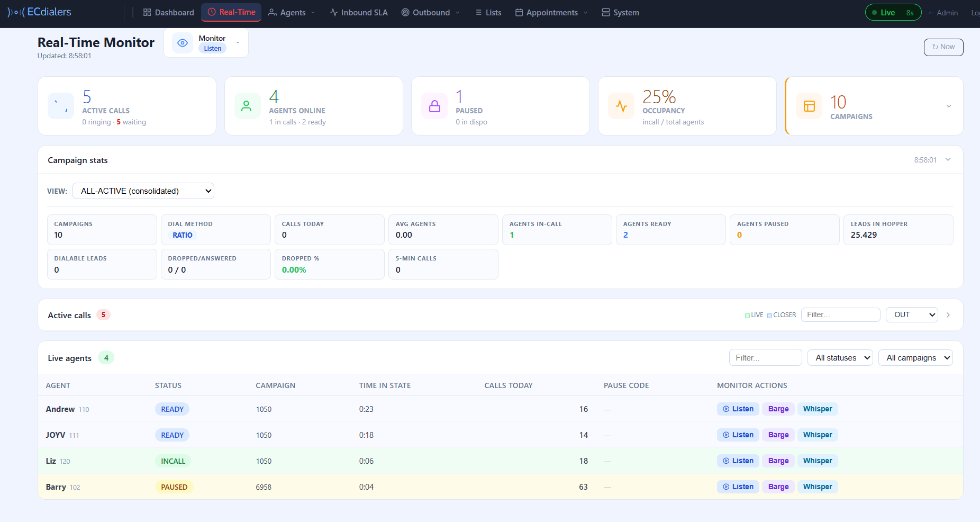Whisper to agent Barry
The image size is (980, 522).
click(818, 487)
